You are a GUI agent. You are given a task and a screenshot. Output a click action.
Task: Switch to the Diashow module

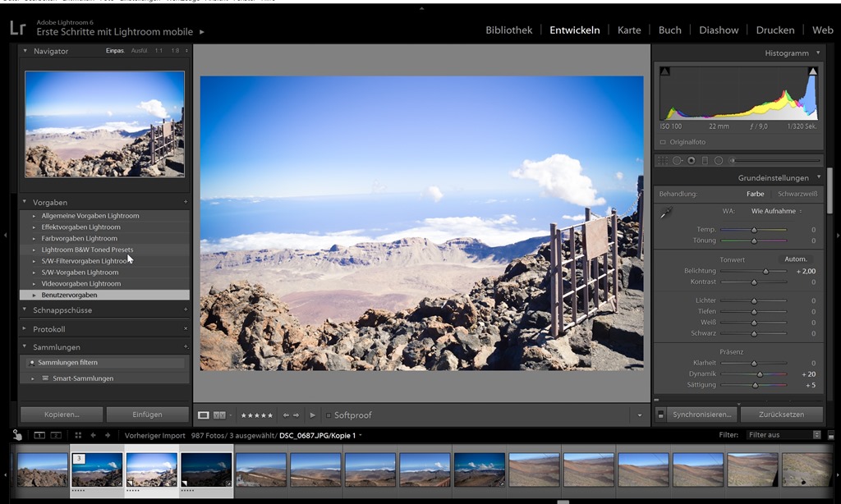tap(719, 30)
